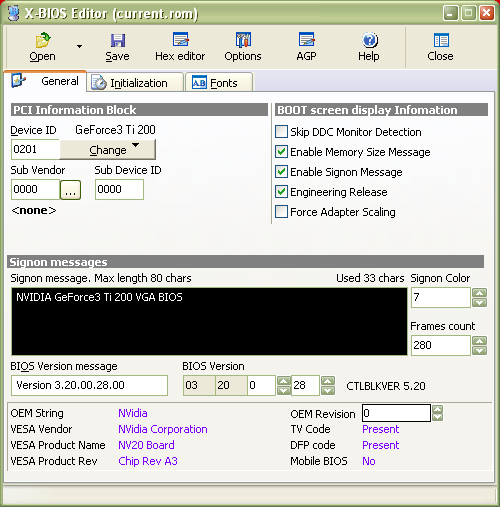Increase OEM Revision value
This screenshot has height=507, width=500.
click(437, 409)
